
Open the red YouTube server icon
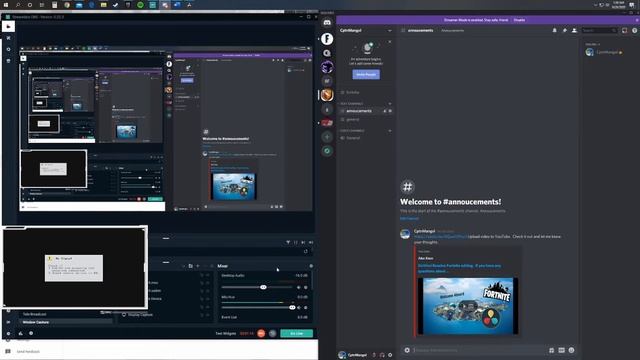(x=327, y=122)
